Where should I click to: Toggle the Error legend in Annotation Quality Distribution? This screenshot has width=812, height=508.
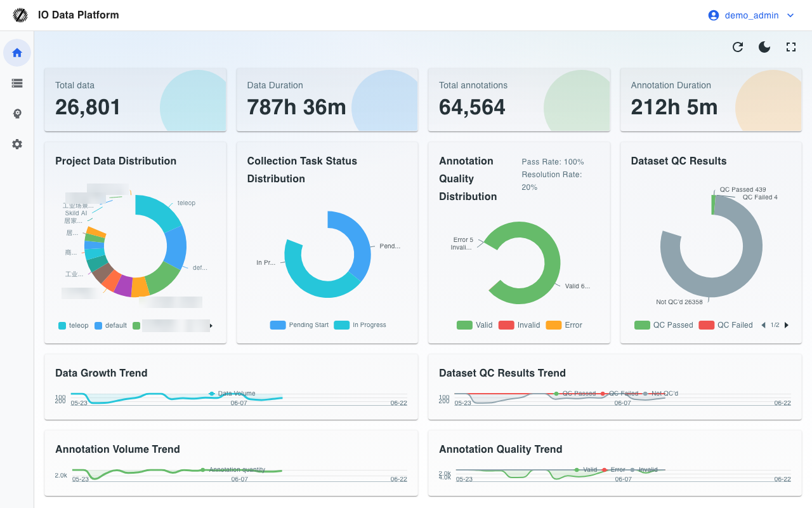pyautogui.click(x=564, y=325)
